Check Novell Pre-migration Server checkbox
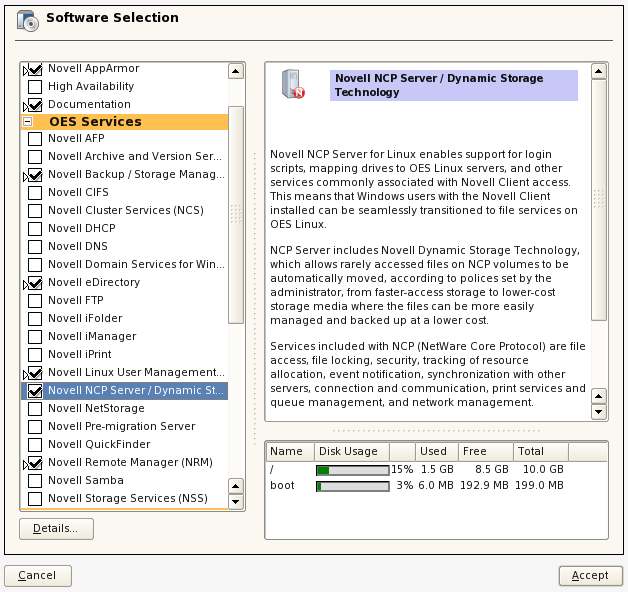Screen dimensions: 628x592 (x=35, y=427)
